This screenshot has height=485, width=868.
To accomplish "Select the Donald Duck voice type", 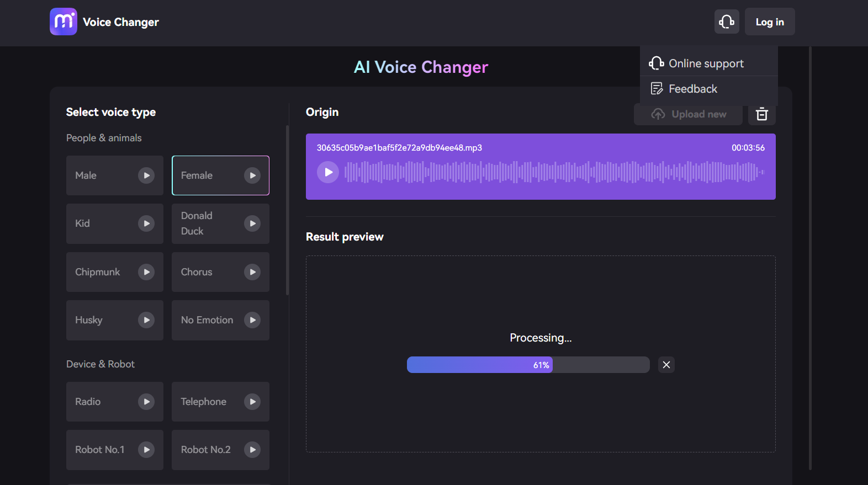I will coord(220,223).
